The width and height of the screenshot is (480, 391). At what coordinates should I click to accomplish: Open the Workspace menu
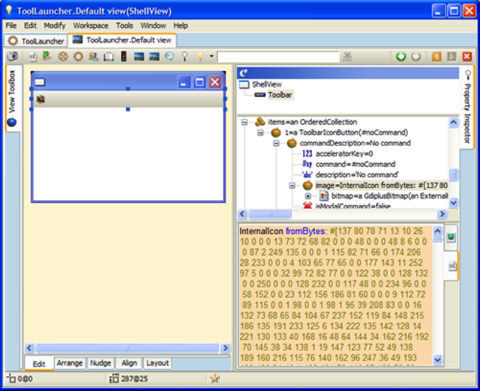pos(91,25)
